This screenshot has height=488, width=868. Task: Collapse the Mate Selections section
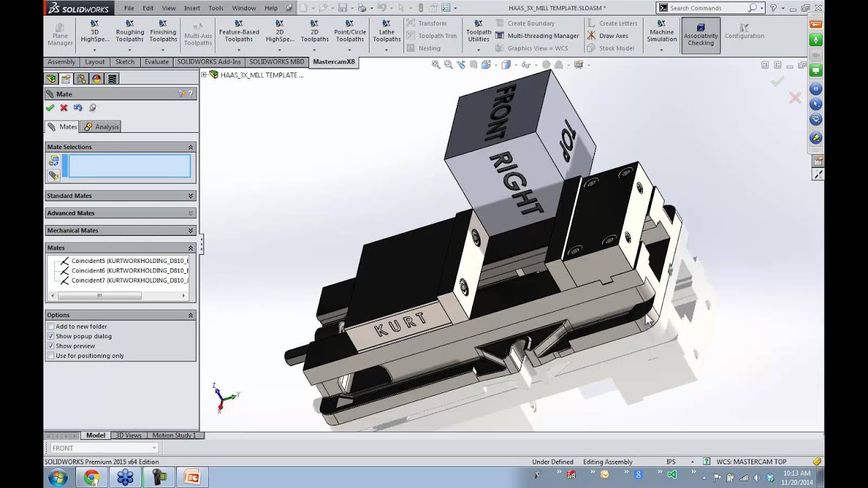pyautogui.click(x=191, y=147)
